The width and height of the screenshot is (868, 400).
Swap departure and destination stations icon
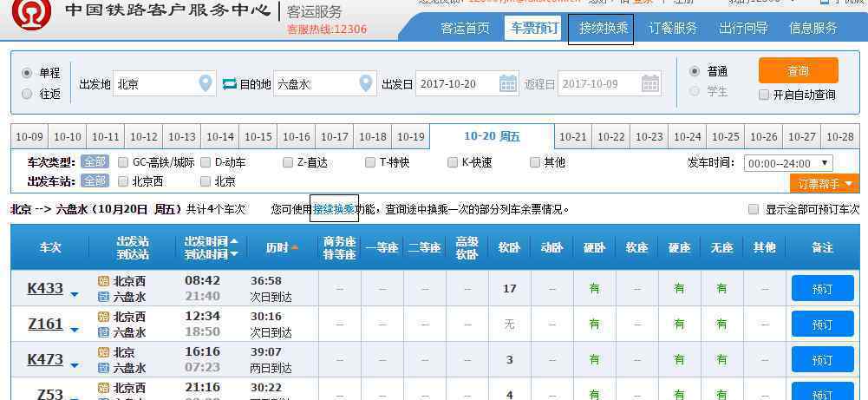click(229, 84)
